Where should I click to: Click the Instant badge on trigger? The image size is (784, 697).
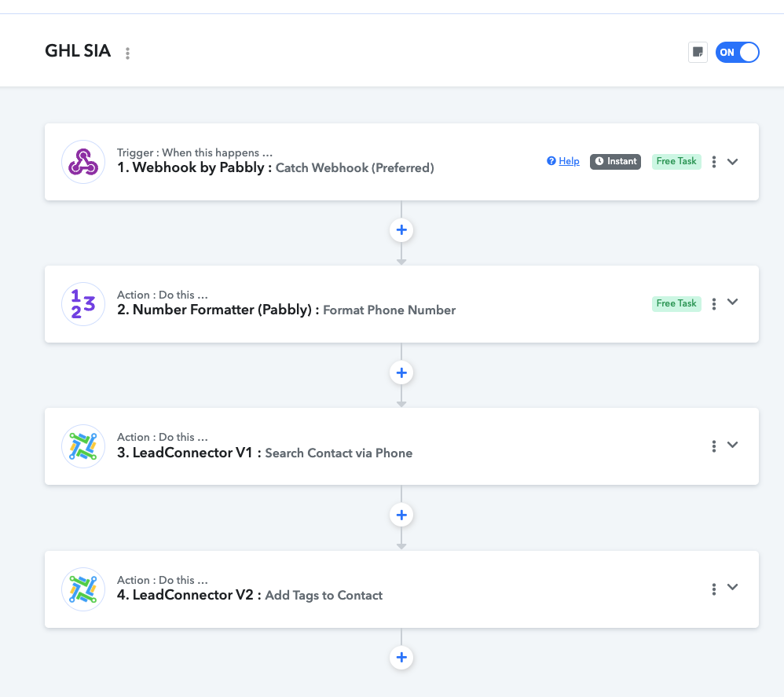[x=615, y=162]
